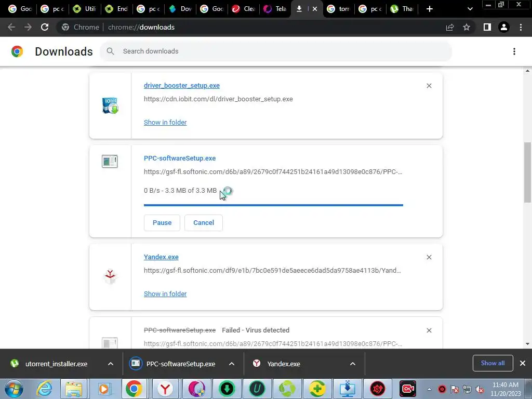Image resolution: width=532 pixels, height=399 pixels.
Task: Open Downloads page more actions menu
Action: click(514, 51)
